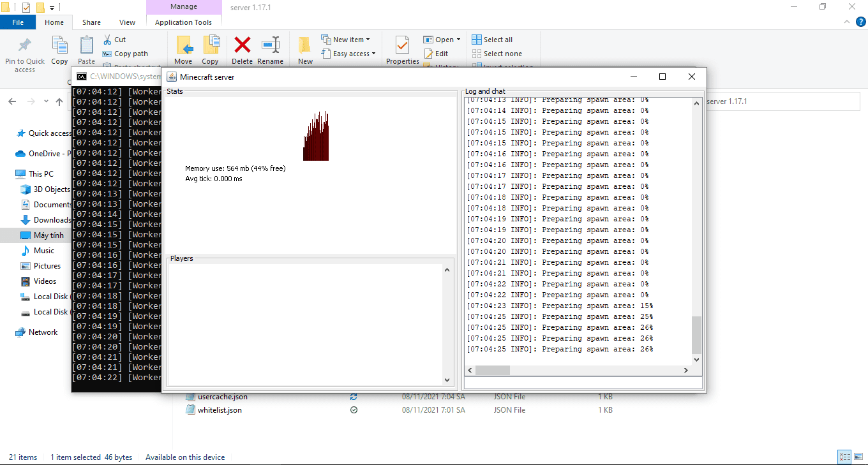Viewport: 868px width, 465px height.
Task: Click the command prompt icon in the console title bar
Action: click(x=82, y=77)
